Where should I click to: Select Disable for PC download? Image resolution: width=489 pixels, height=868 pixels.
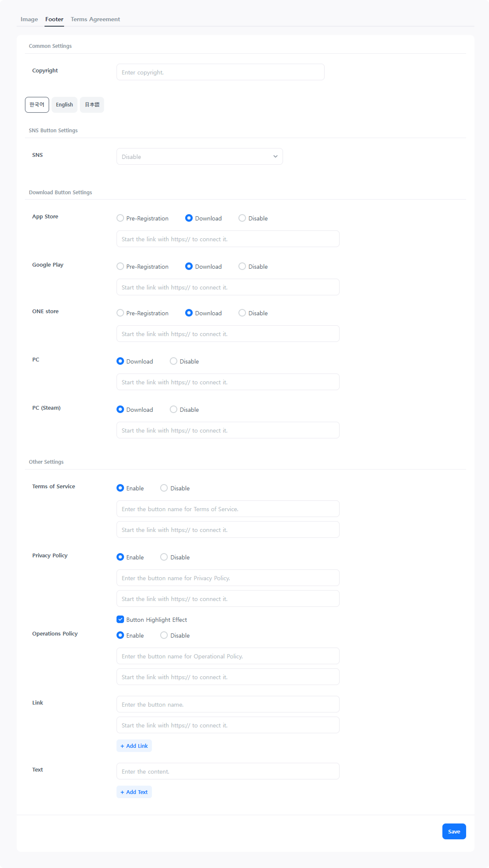(x=174, y=361)
